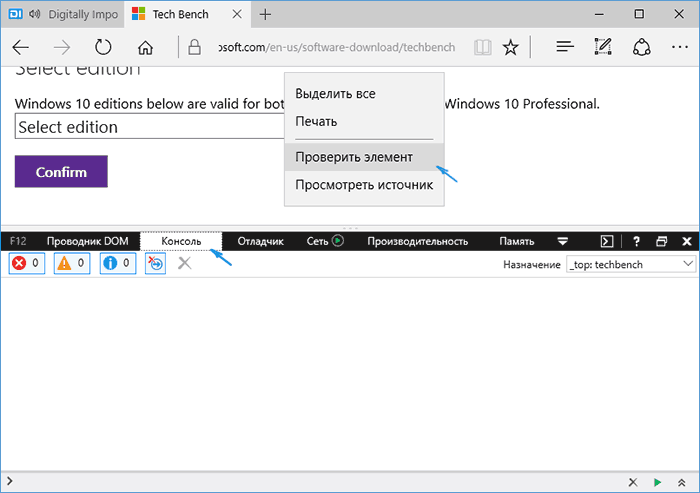Screen dimensions: 700x493
Task: Add page to favorites with star icon
Action: pos(511,47)
